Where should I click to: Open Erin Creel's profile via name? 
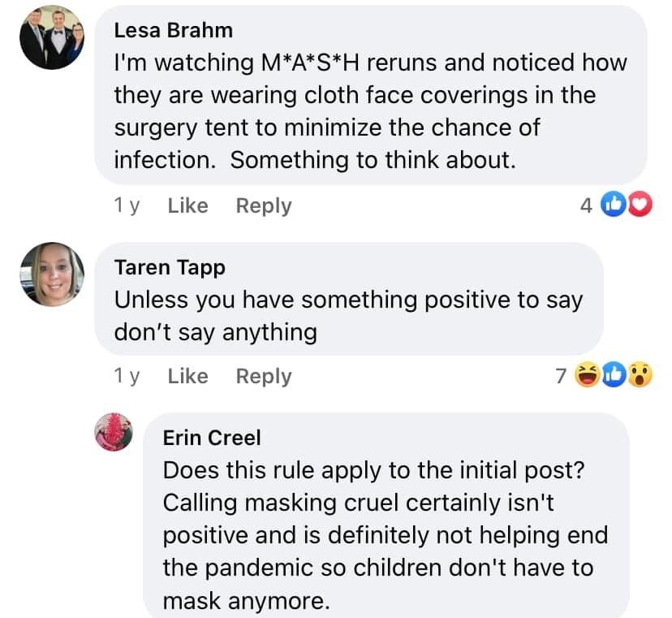212,439
